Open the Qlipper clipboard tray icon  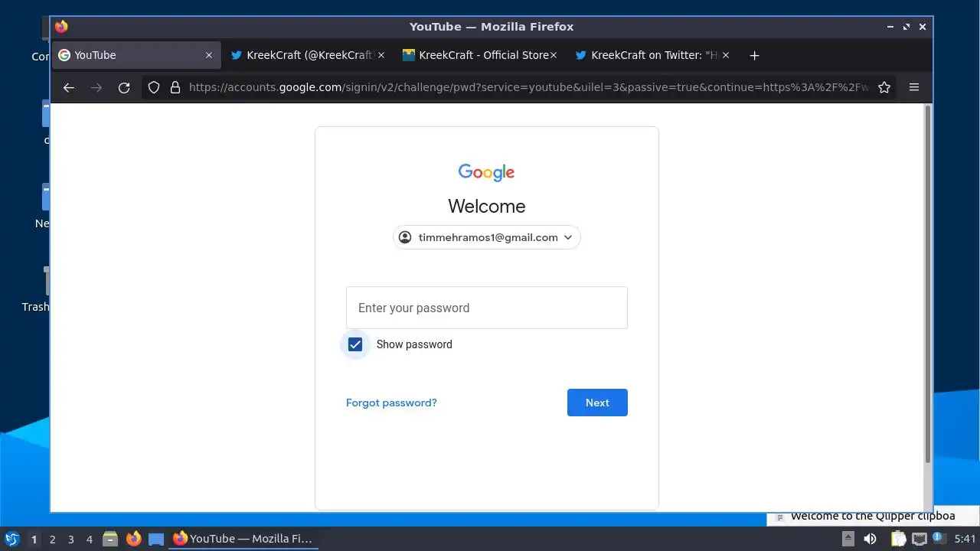pos(898,539)
